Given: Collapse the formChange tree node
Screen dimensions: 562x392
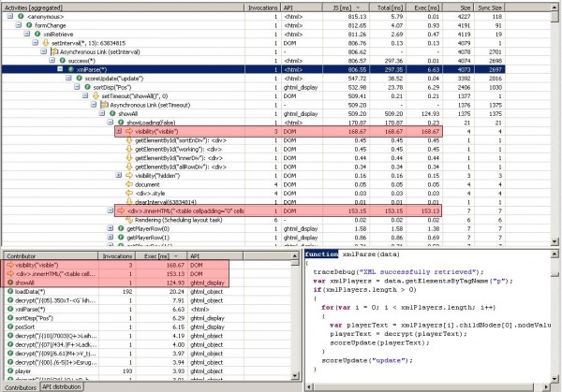Looking at the screenshot, I should coord(19,25).
